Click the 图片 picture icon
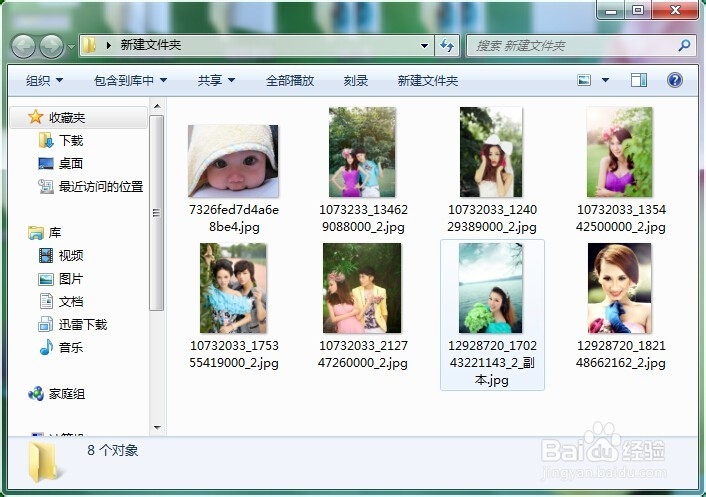The width and height of the screenshot is (706, 497). click(x=46, y=279)
